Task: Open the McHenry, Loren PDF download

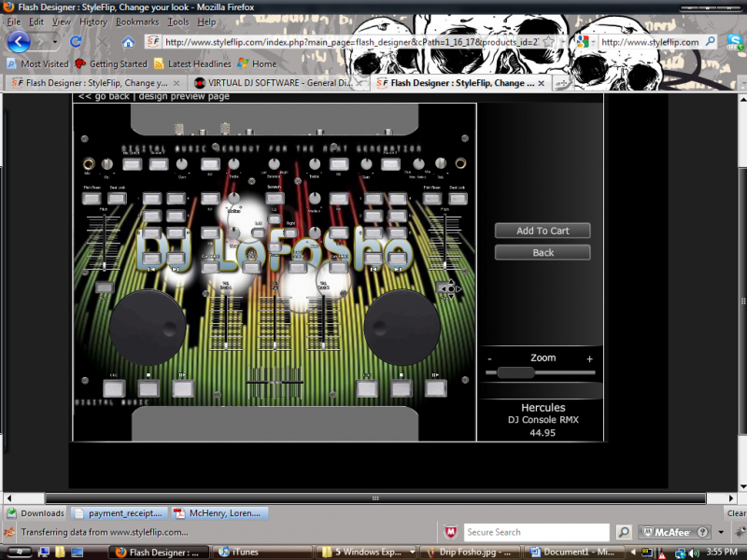Action: 219,513
